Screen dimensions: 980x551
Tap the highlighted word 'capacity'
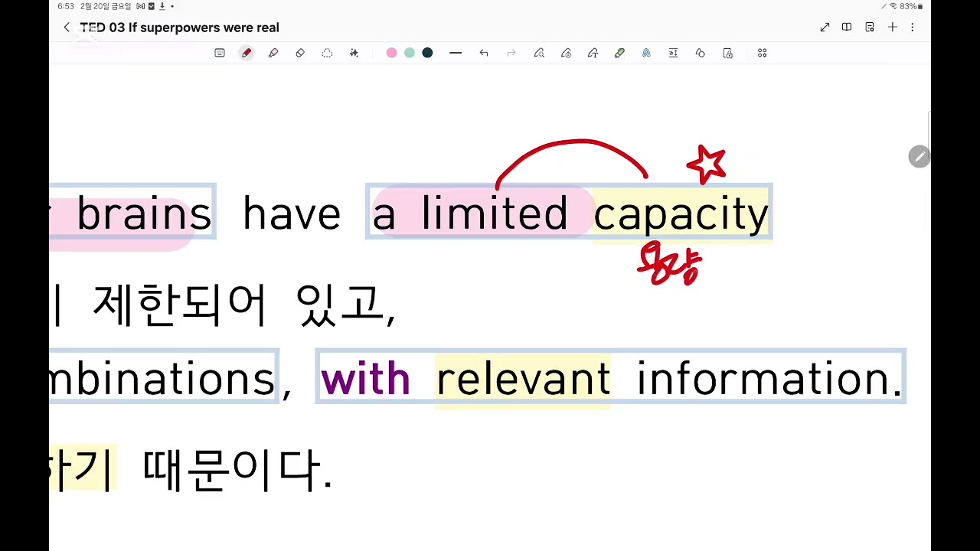click(681, 215)
